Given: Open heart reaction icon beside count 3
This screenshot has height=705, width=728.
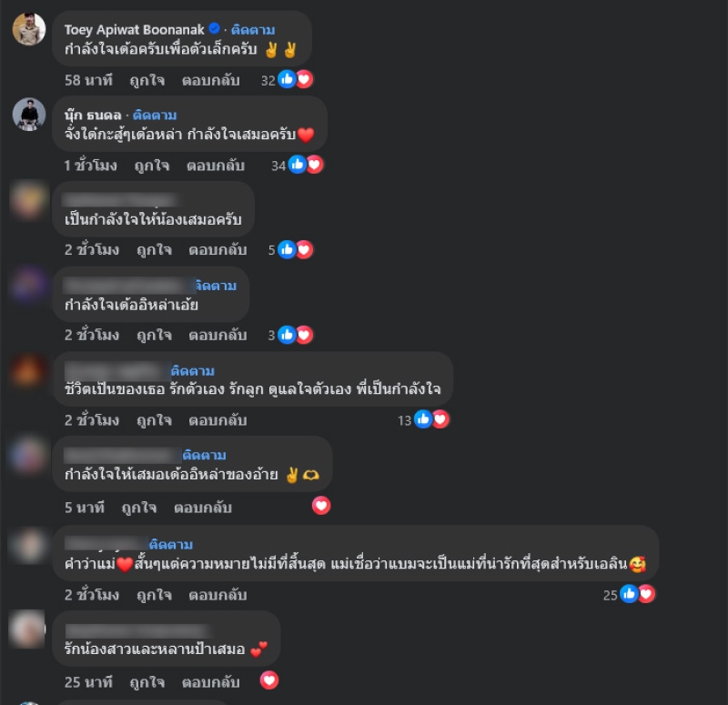Looking at the screenshot, I should click(305, 335).
